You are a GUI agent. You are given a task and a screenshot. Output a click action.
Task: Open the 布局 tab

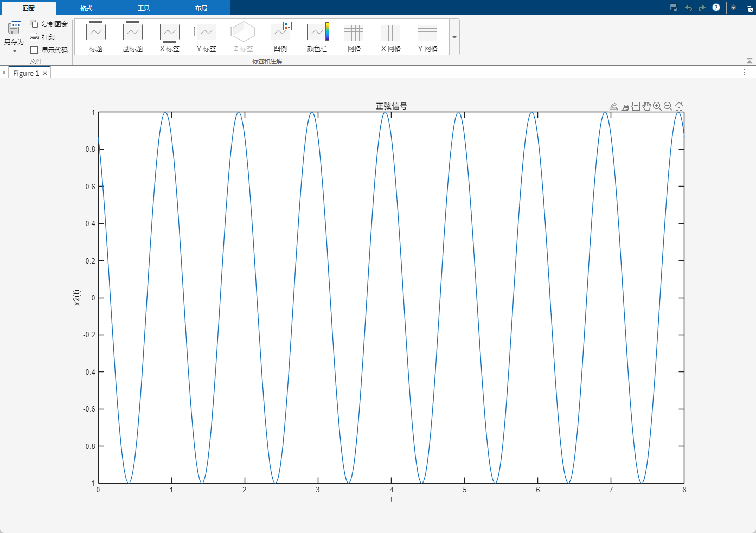[x=201, y=8]
